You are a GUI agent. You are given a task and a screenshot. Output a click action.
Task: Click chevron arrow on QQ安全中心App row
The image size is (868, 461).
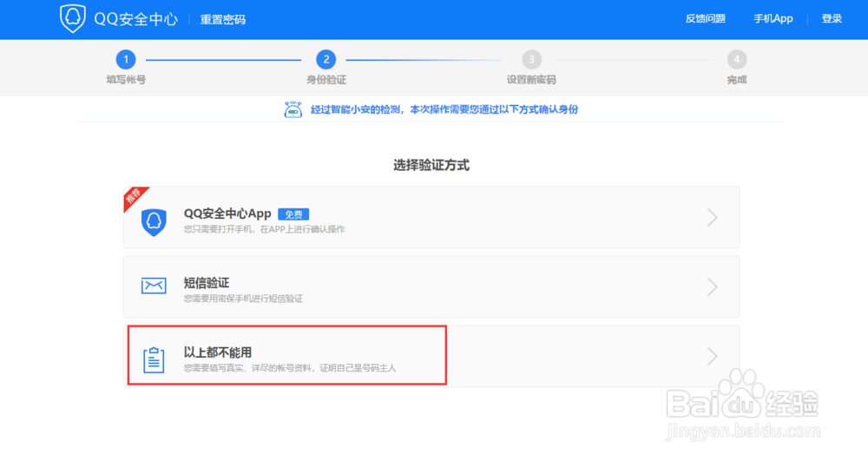[x=713, y=218]
